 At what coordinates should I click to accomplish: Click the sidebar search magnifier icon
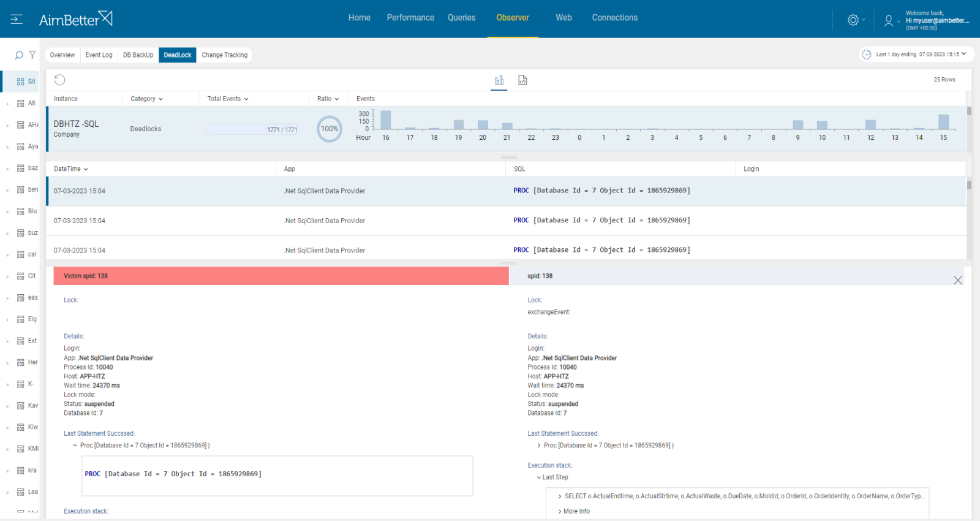19,55
